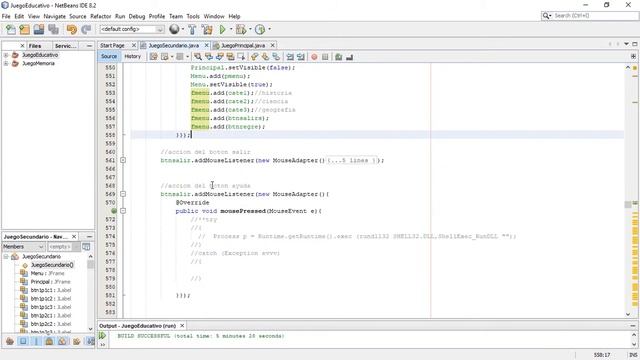Minimize the Navigator panel
The image size is (640, 360).
point(89,237)
